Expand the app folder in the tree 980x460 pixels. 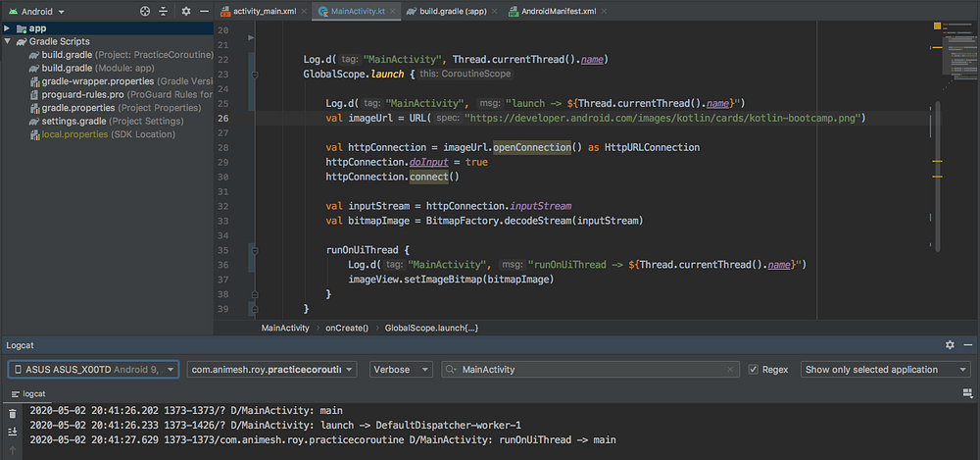pyautogui.click(x=7, y=28)
